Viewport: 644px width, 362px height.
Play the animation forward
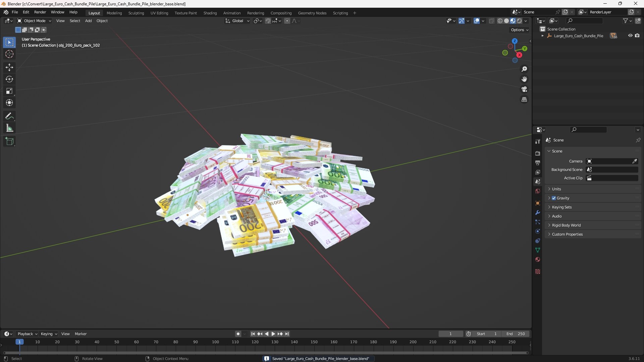(273, 334)
